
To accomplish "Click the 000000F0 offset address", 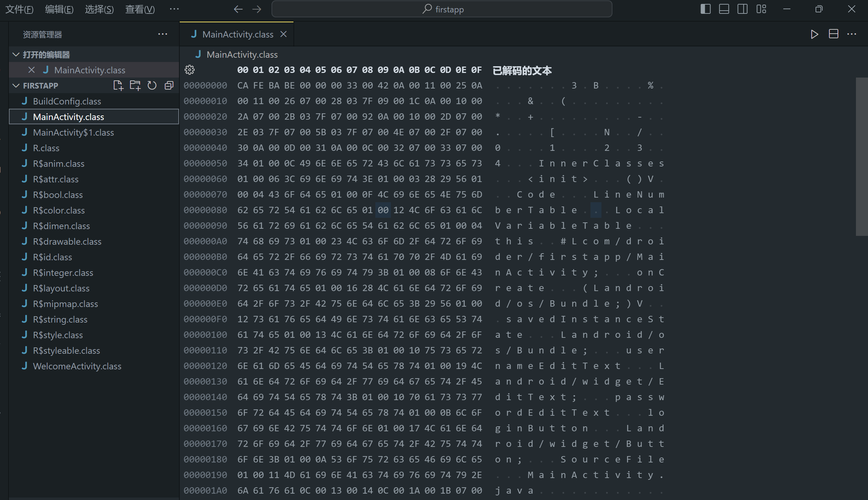I will (x=205, y=319).
